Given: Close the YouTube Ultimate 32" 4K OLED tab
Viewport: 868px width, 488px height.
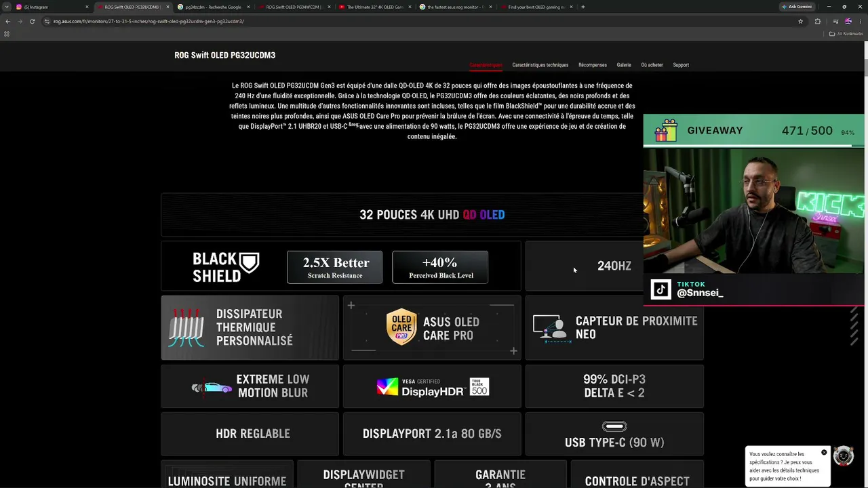Looking at the screenshot, I should point(410,7).
